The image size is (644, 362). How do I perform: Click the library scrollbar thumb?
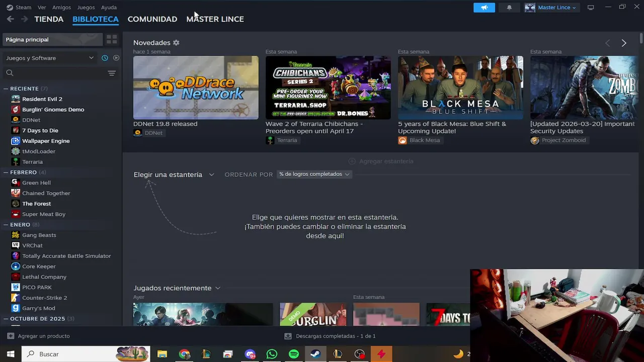[641, 38]
